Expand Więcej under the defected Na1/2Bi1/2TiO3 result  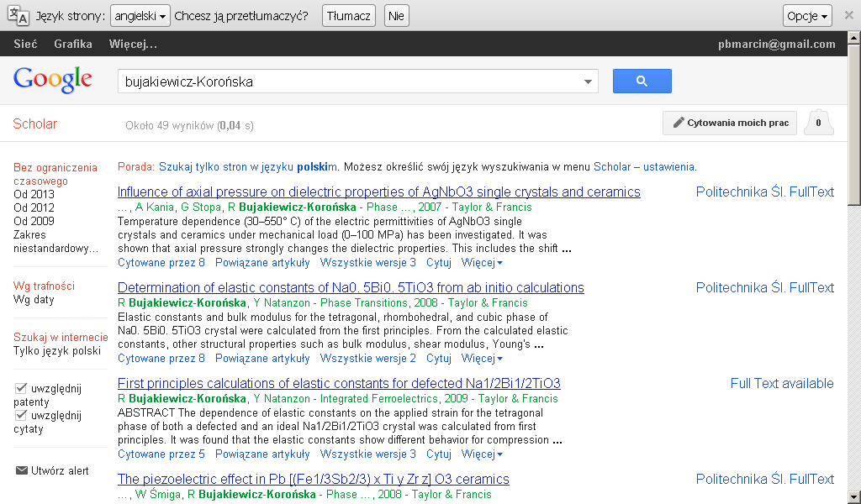click(482, 454)
